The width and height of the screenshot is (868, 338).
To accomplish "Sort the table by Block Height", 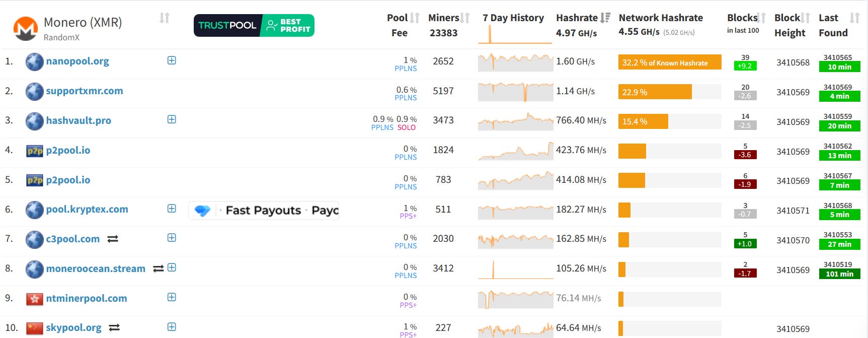I will tap(806, 18).
